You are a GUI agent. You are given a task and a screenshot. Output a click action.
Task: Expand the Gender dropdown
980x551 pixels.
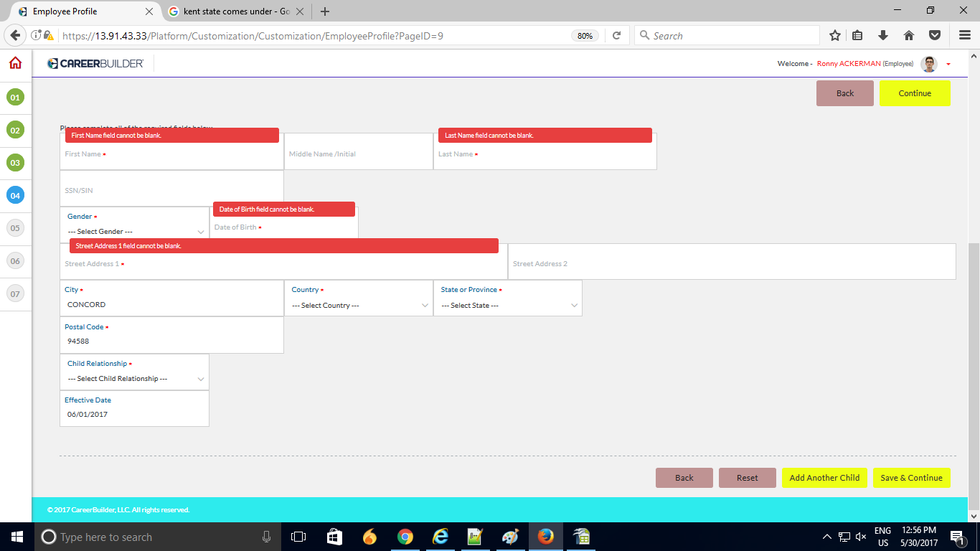point(135,232)
